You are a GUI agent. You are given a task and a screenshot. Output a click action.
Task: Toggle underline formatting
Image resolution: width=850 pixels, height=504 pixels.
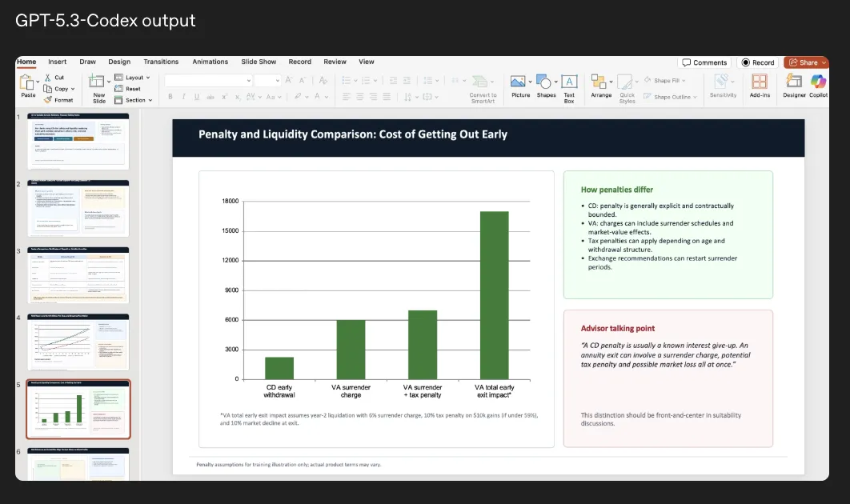click(x=197, y=97)
